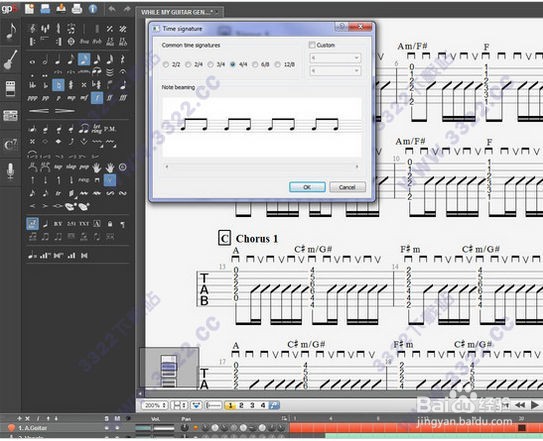The height and width of the screenshot is (441, 543).
Task: Click the Chorus 1 section label
Action: pos(257,239)
